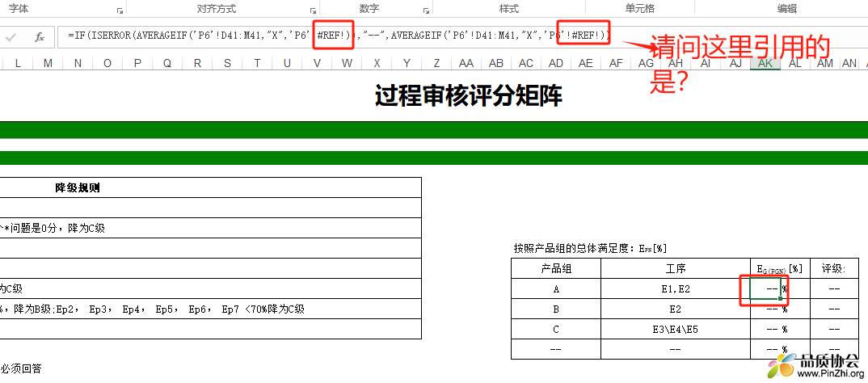The width and height of the screenshot is (868, 383).
Task: Click the rating -- cell in row A
Action: 834,289
